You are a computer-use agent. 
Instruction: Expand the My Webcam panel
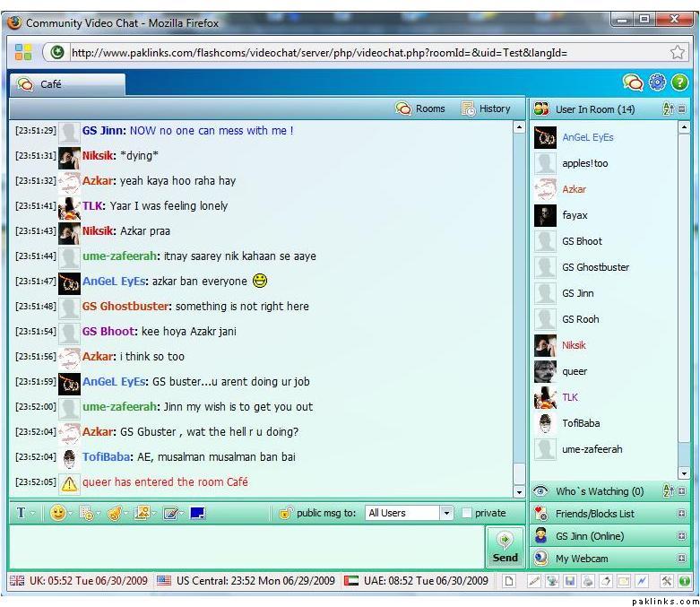(682, 559)
